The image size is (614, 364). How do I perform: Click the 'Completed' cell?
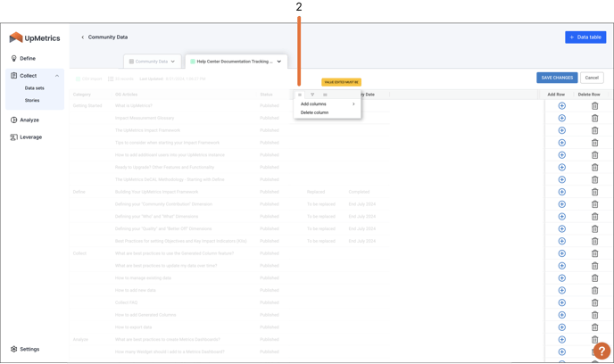359,192
